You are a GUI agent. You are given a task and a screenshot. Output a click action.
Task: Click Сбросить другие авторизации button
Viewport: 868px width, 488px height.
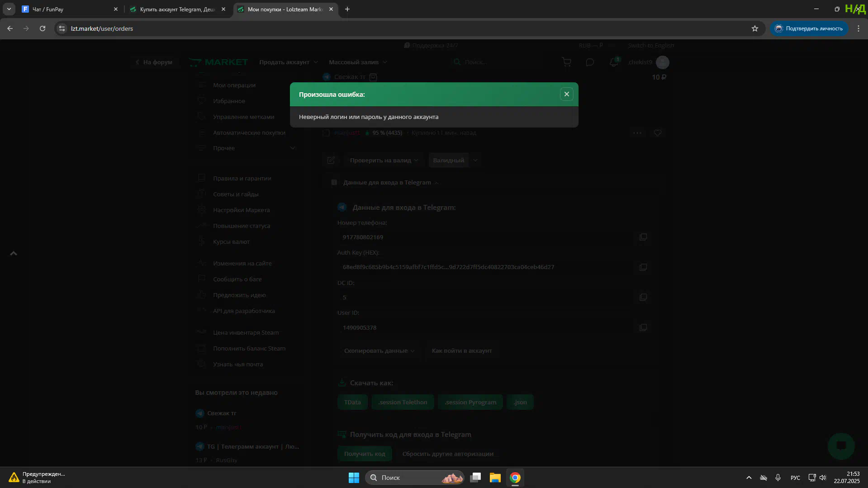click(x=448, y=454)
